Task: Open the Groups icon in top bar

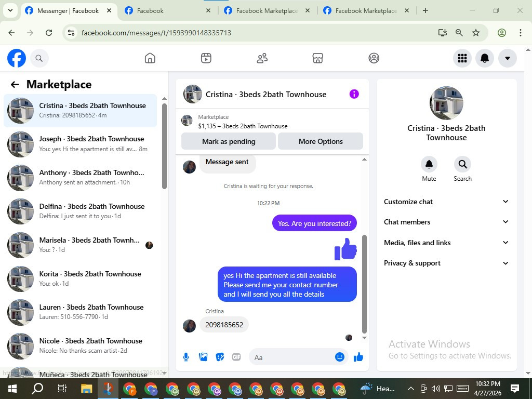Action: [x=374, y=58]
